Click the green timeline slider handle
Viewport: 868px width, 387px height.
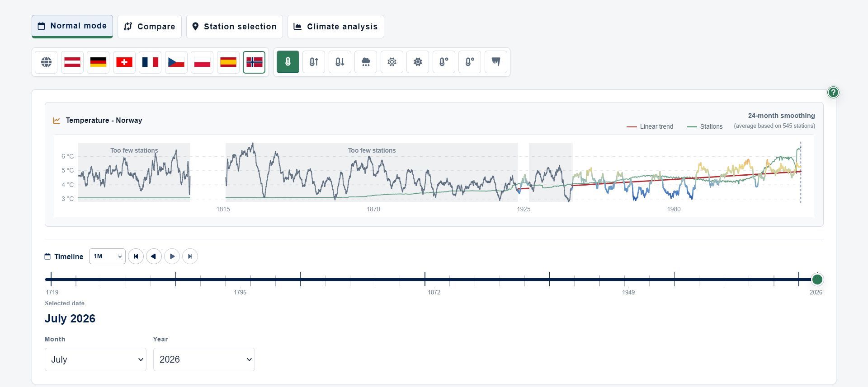tap(817, 280)
